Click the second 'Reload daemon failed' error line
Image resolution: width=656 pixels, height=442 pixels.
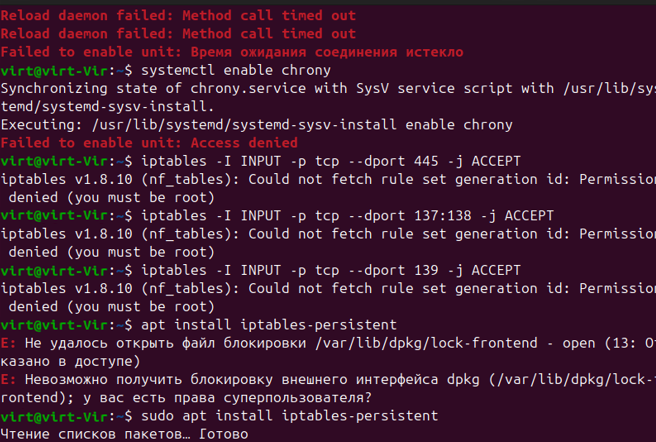[x=178, y=33]
